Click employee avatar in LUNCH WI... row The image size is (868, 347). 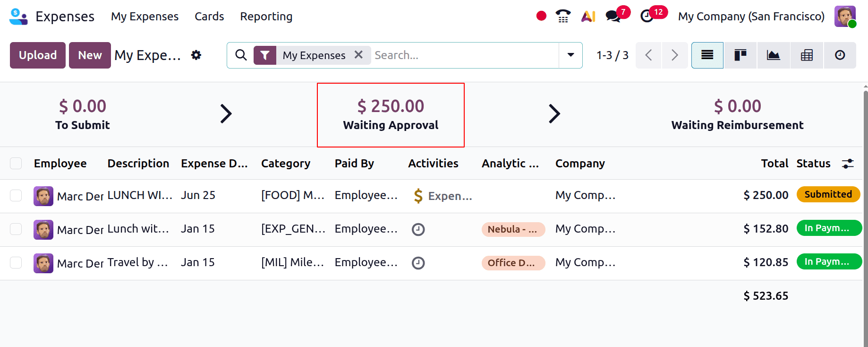pos(43,196)
